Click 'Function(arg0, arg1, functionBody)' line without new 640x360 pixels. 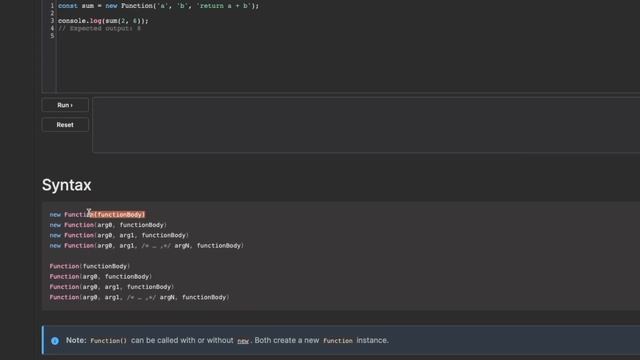[112, 287]
